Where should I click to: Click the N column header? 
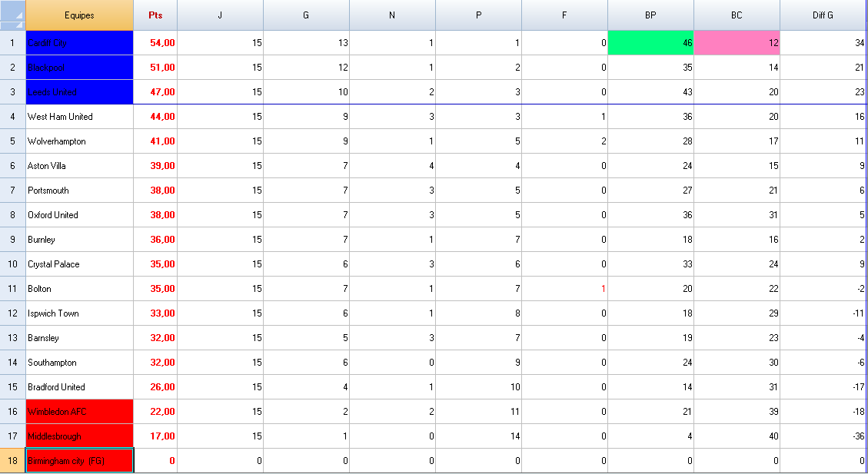pyautogui.click(x=392, y=15)
